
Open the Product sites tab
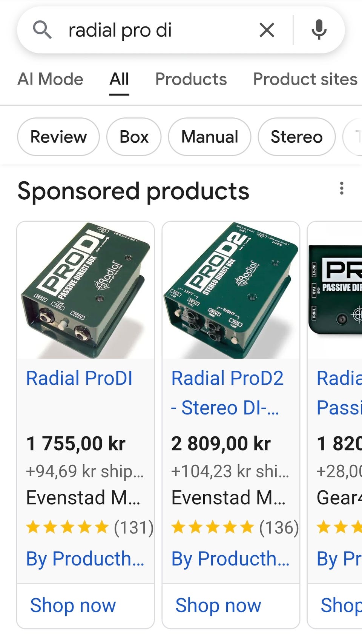tap(305, 79)
